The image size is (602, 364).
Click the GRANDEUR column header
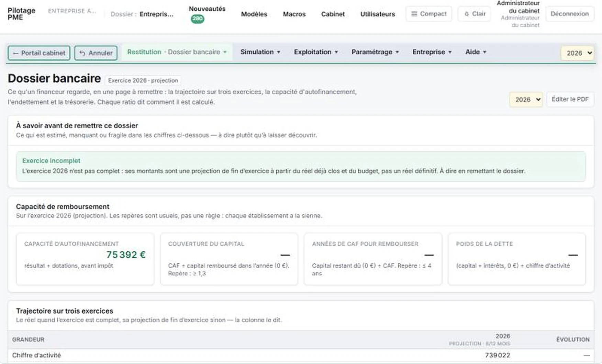pyautogui.click(x=28, y=339)
